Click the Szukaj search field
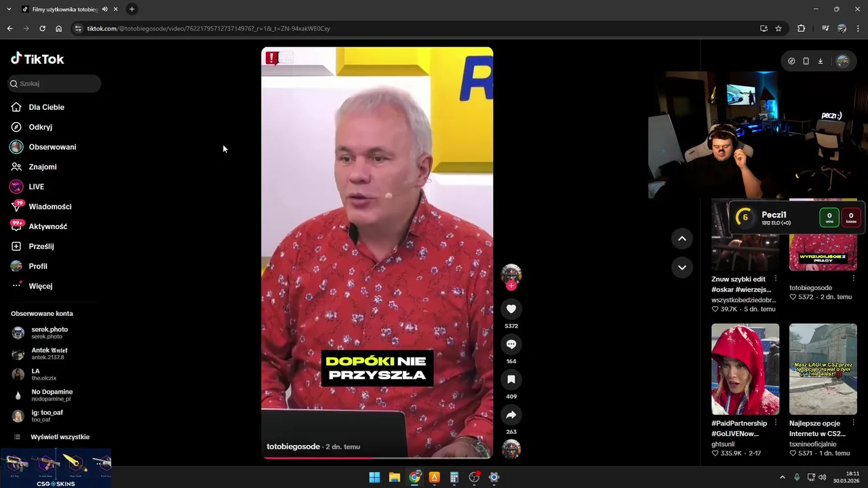This screenshot has height=488, width=868. coord(54,83)
